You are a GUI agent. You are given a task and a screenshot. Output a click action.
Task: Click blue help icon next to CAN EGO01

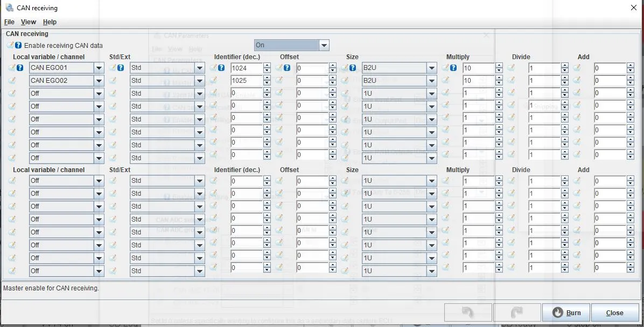20,68
